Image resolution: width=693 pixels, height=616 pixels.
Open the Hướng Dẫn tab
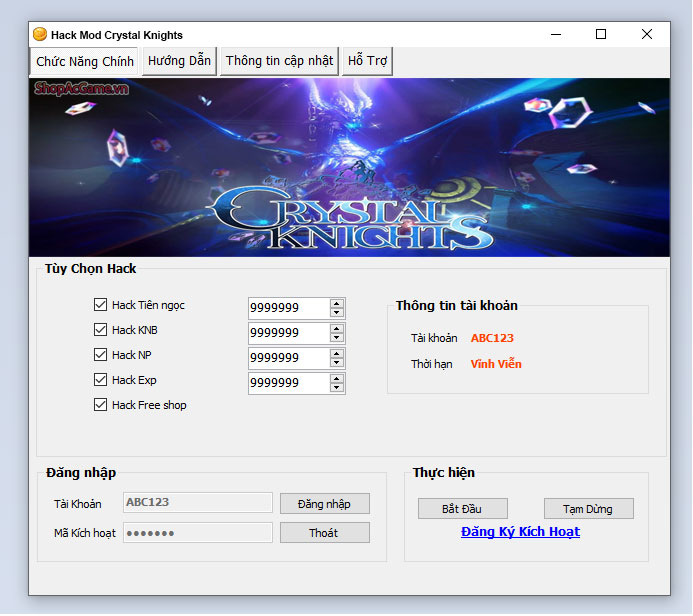pyautogui.click(x=179, y=61)
